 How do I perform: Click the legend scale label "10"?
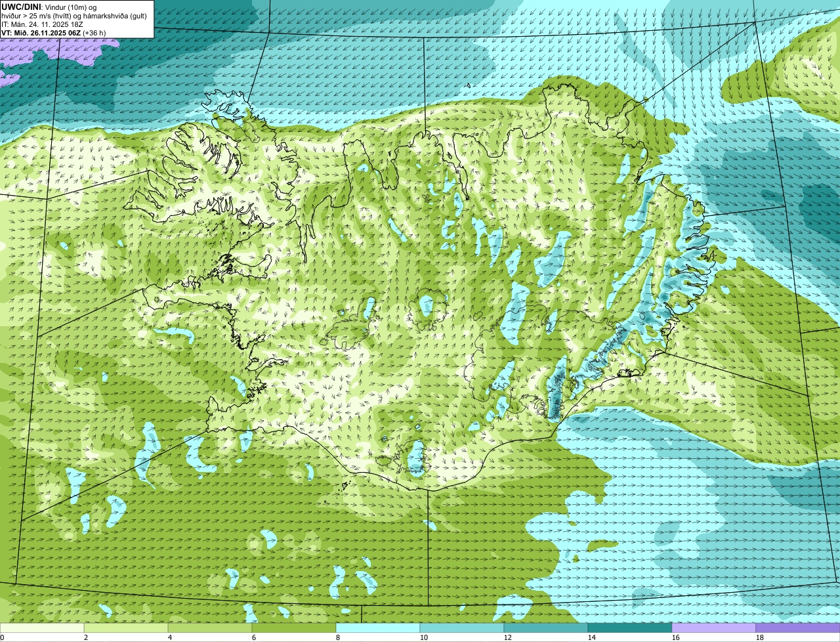[x=424, y=637]
